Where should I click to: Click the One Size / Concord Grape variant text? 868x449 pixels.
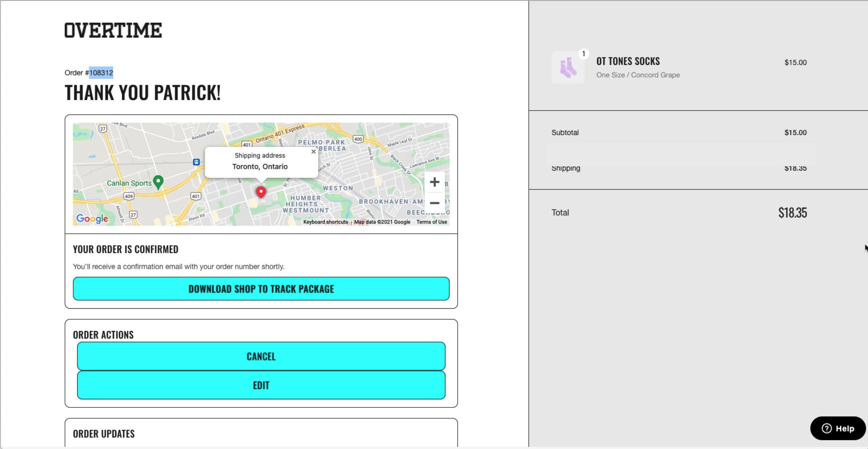[638, 75]
